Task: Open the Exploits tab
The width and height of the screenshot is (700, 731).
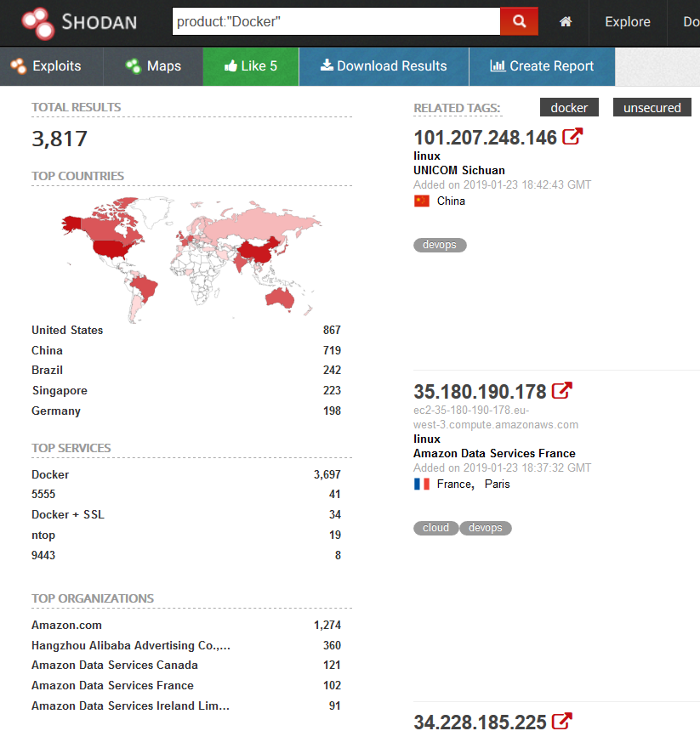Action: pos(51,66)
